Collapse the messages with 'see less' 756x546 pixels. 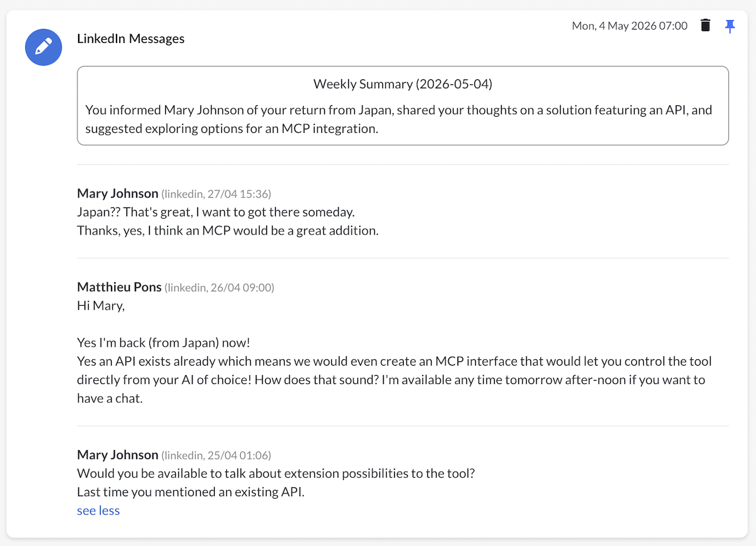coord(98,511)
